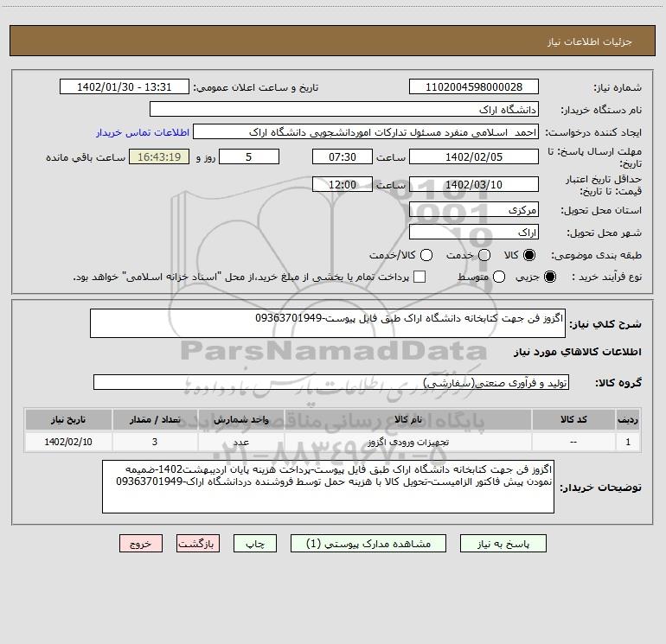
Task: Click the response deadline date 1402/02/05
Action: tap(474, 156)
